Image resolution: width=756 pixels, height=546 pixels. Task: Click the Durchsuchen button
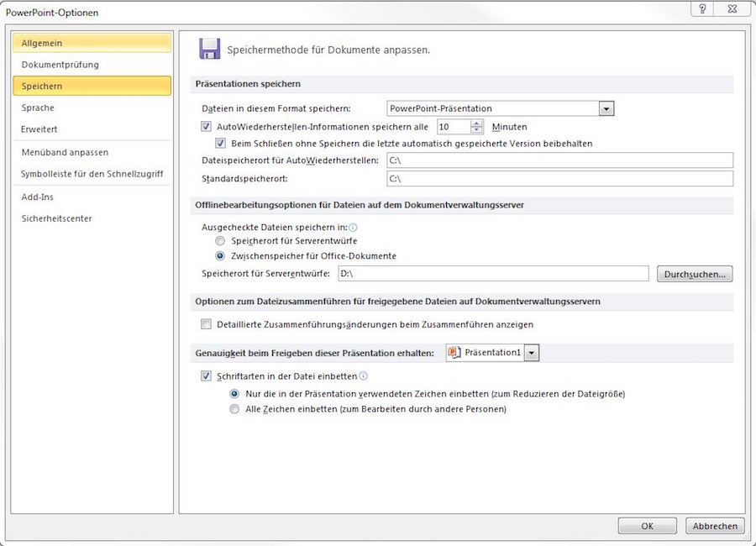[695, 274]
